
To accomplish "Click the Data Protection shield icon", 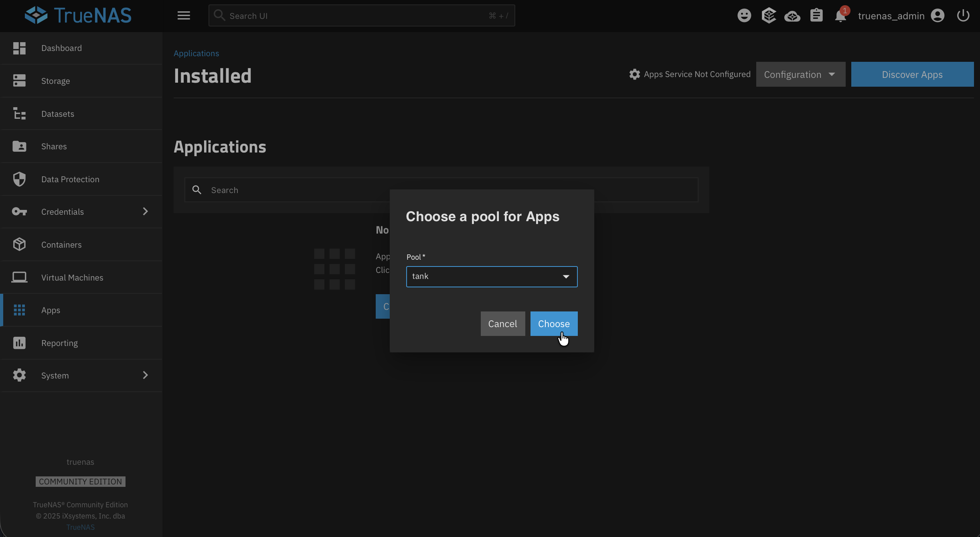I will (19, 179).
